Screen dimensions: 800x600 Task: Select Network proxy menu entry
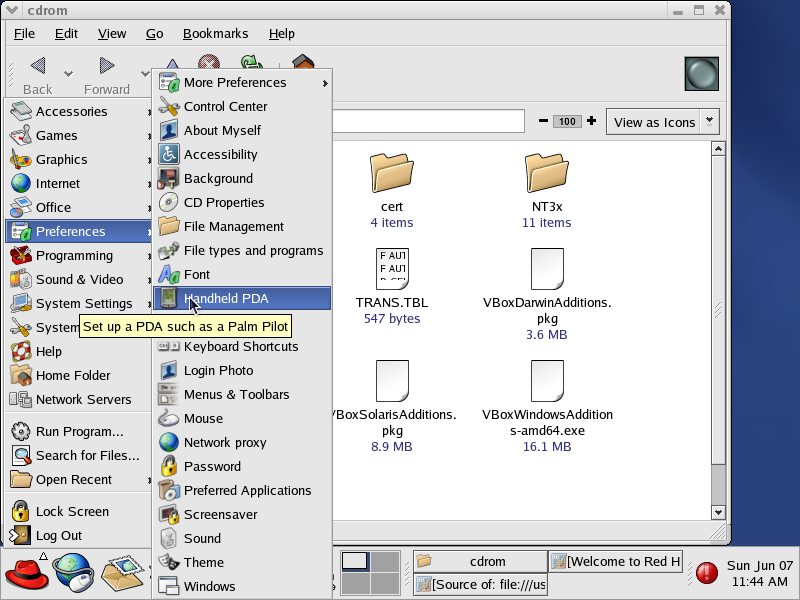242,442
